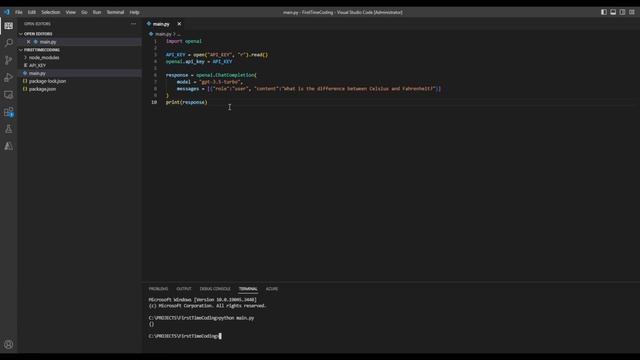This screenshot has height=360, width=640.
Task: Open package.json in explorer
Action: pos(42,89)
